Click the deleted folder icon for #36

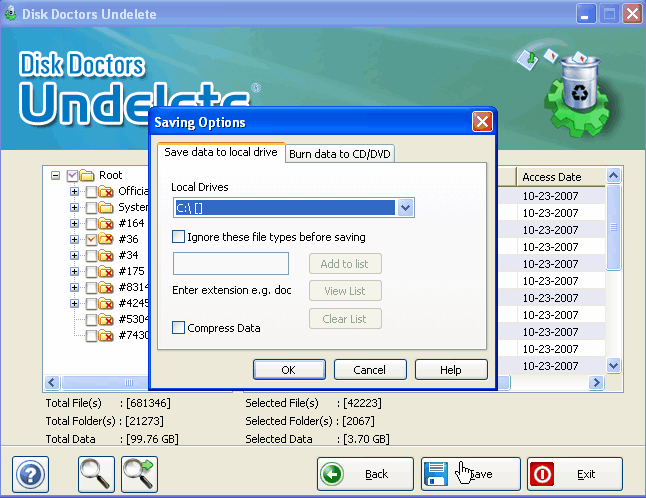pos(106,239)
